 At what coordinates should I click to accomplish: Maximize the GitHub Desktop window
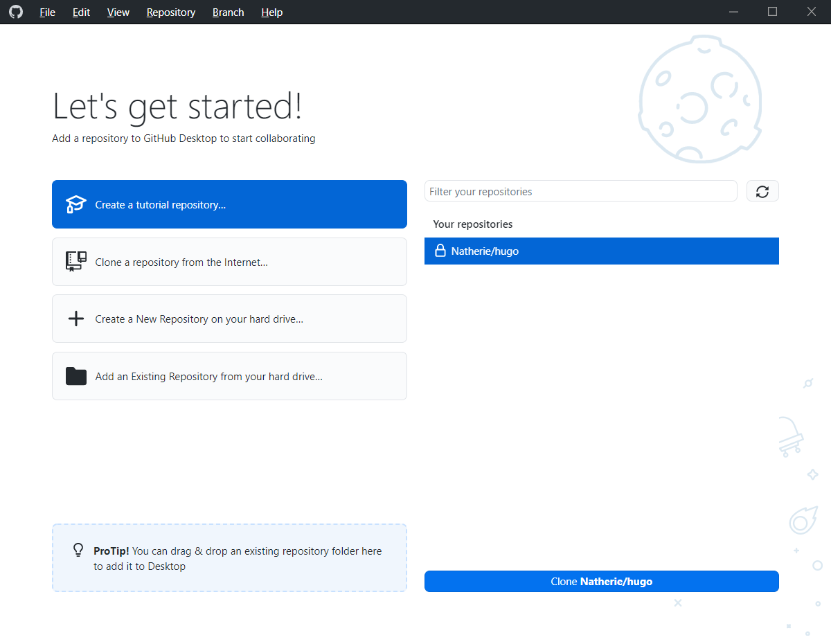click(x=773, y=12)
